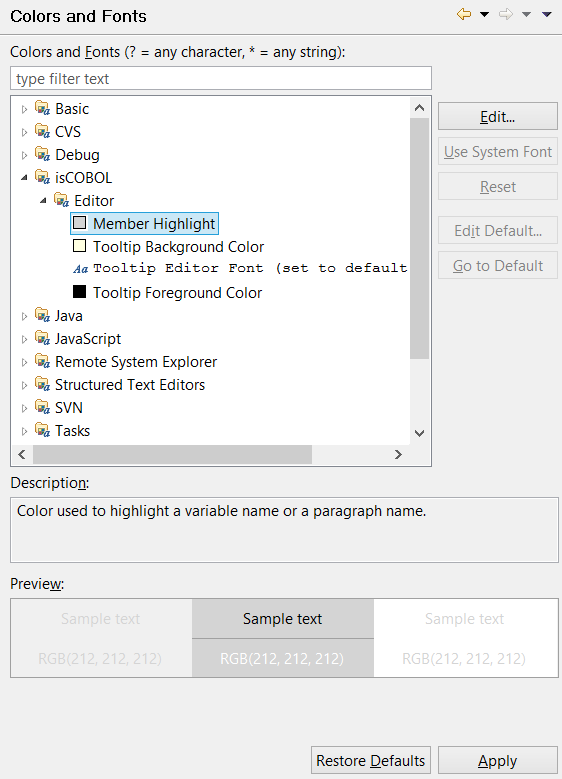Open the view menu dropdown triangle

pyautogui.click(x=547, y=14)
